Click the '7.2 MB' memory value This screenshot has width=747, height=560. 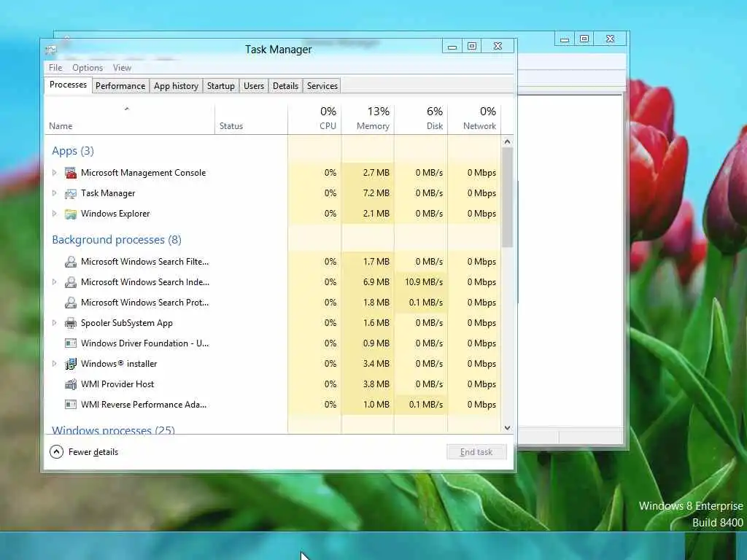click(x=376, y=193)
